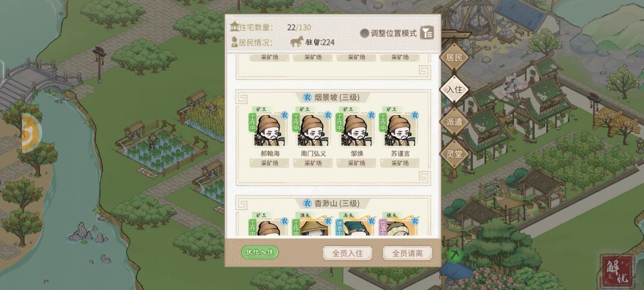Click the 全员入住 button

point(348,253)
